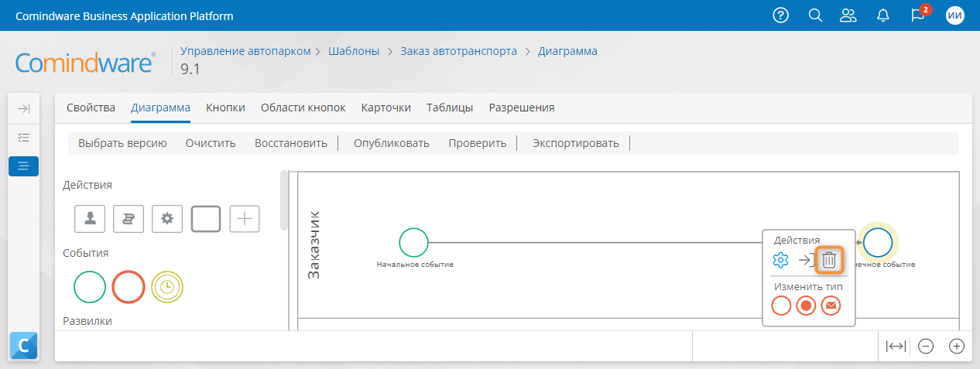Viewport: 980px width, 369px height.
Task: Switch to the Таблицы tab
Action: click(450, 108)
